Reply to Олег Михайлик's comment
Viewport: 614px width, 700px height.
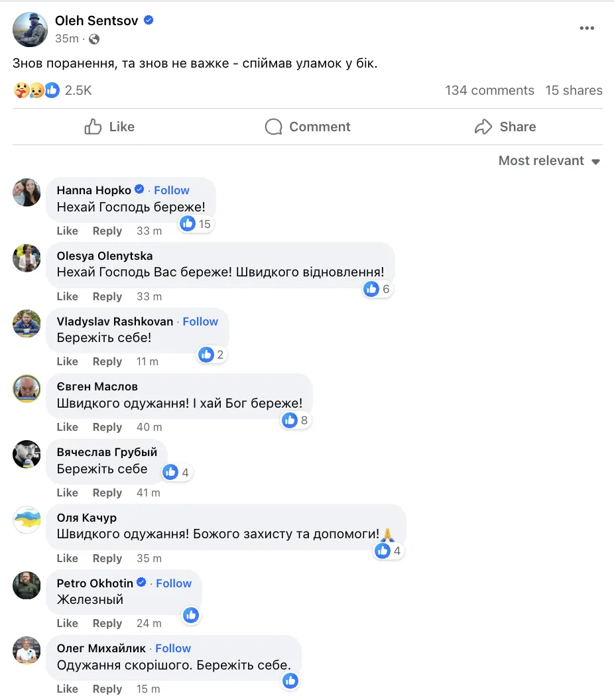pyautogui.click(x=107, y=689)
